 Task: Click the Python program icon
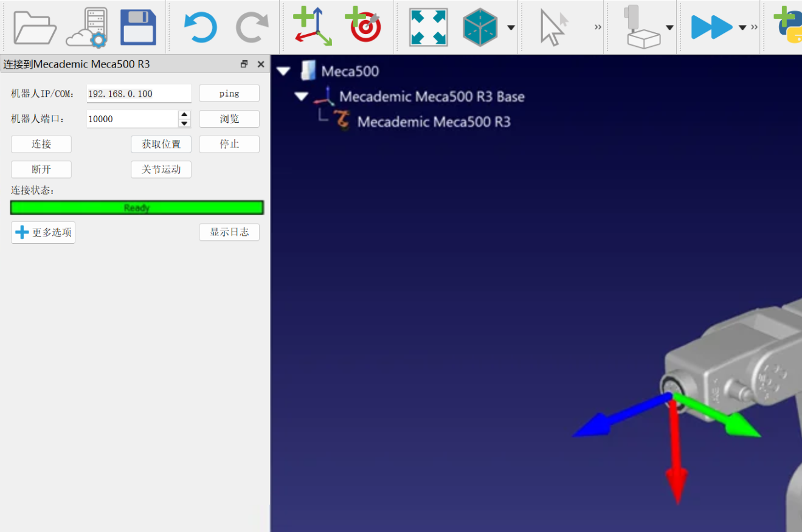[788, 26]
